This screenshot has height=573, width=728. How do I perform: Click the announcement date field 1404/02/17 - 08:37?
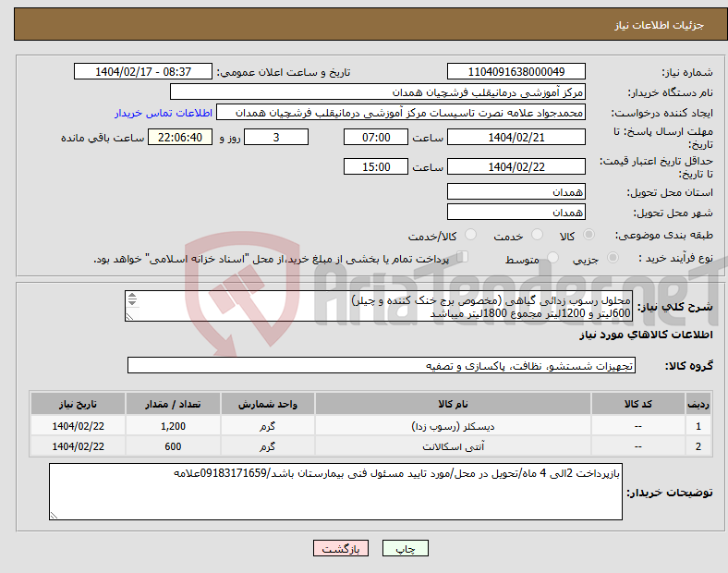[x=143, y=72]
